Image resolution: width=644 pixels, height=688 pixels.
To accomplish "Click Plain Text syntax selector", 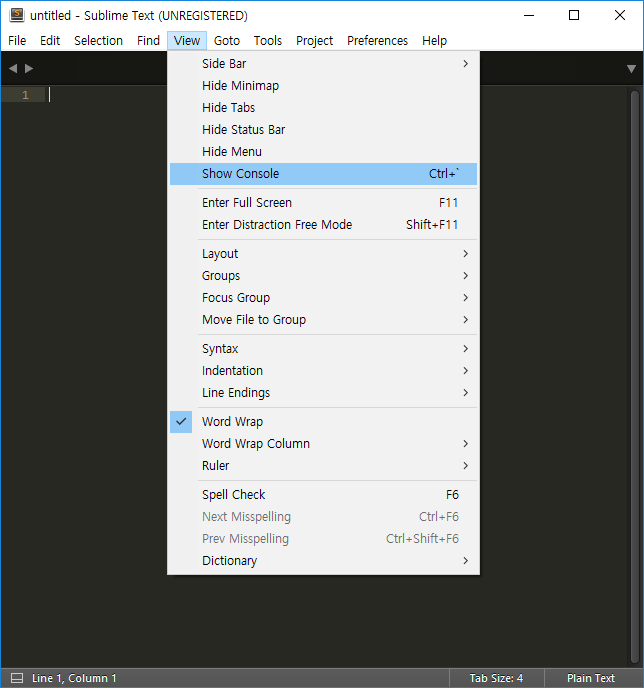I will [590, 678].
